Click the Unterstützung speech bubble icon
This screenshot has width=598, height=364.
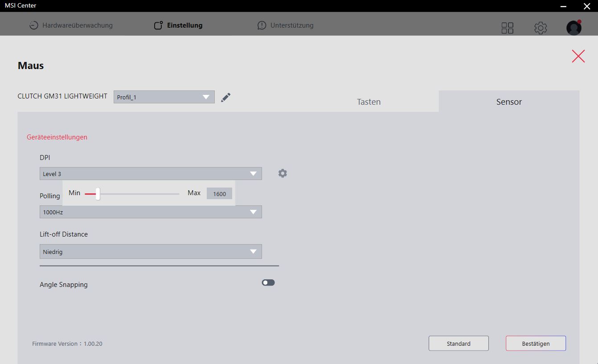[x=262, y=25]
